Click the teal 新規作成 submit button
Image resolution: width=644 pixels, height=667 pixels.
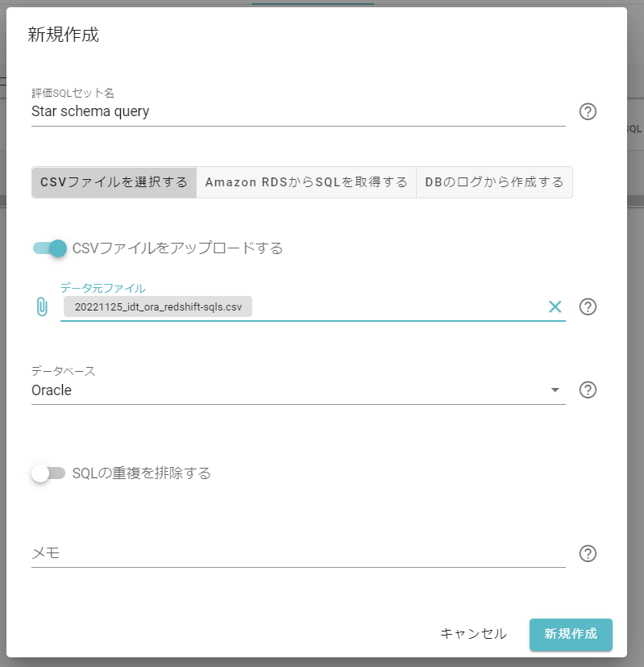pyautogui.click(x=571, y=634)
